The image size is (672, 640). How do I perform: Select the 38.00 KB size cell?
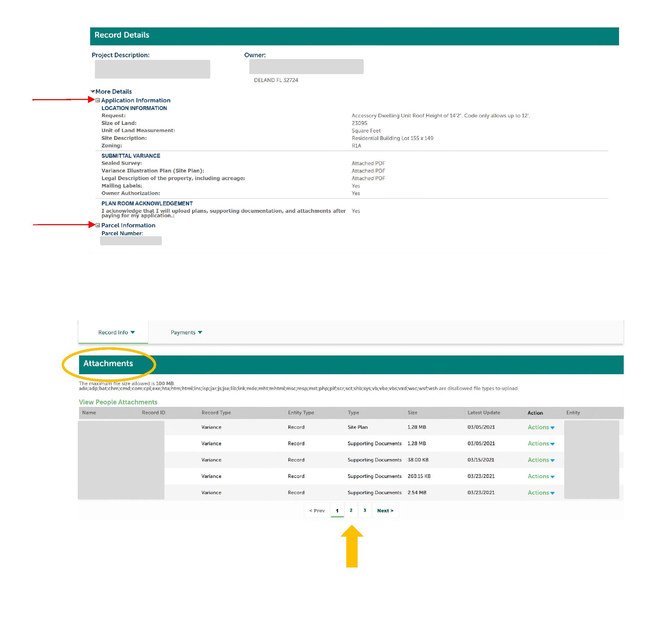point(418,460)
